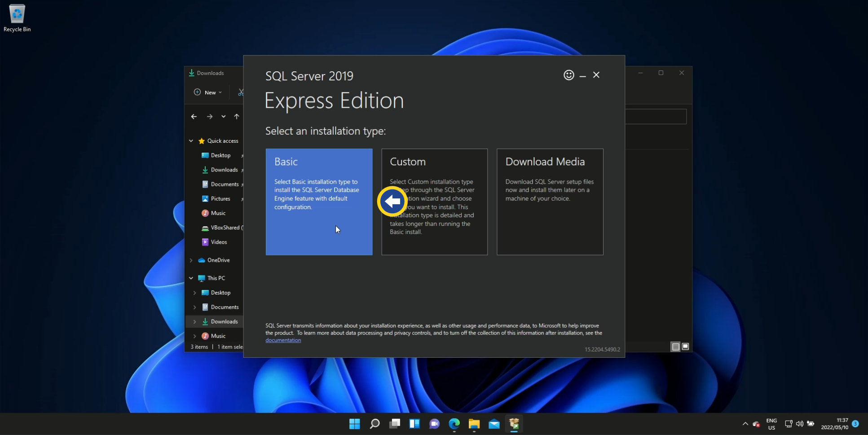Go back in File Explorer navigation
The width and height of the screenshot is (868, 435).
[x=194, y=117]
